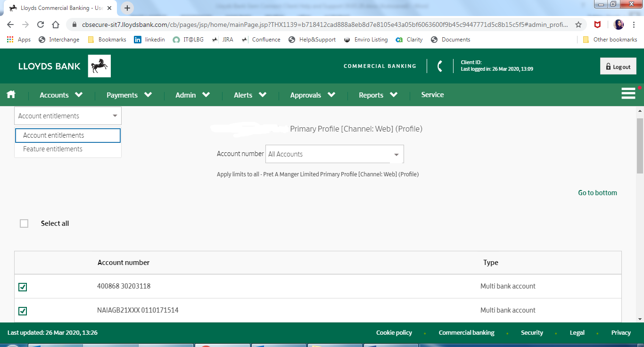Click the Go to bottom link

click(x=597, y=193)
